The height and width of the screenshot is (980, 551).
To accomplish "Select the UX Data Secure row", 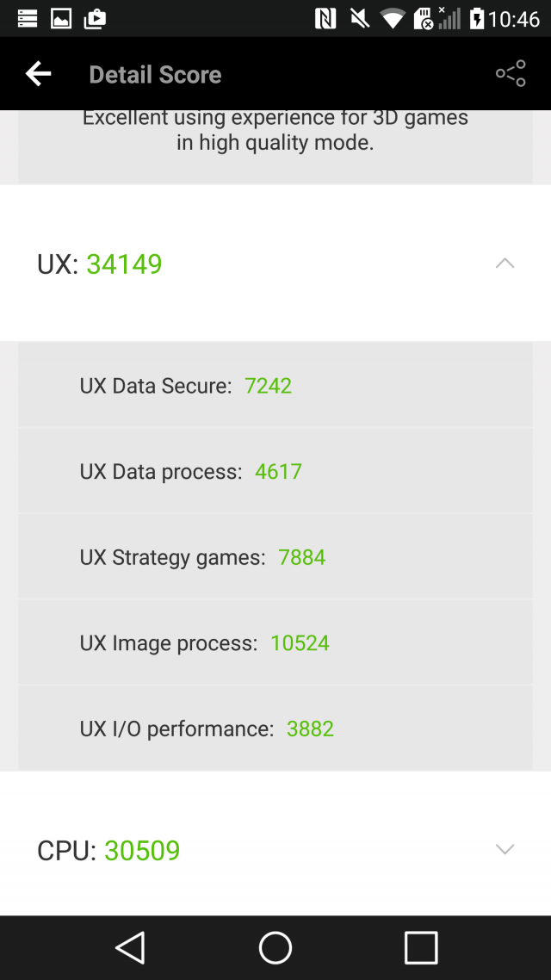I will [275, 386].
